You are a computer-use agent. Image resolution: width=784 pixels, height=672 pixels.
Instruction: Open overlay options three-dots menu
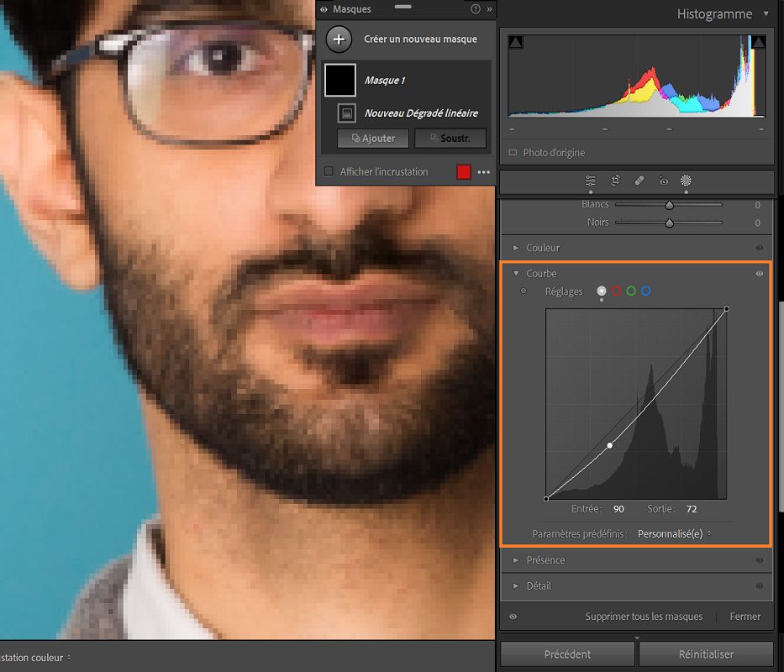click(483, 172)
